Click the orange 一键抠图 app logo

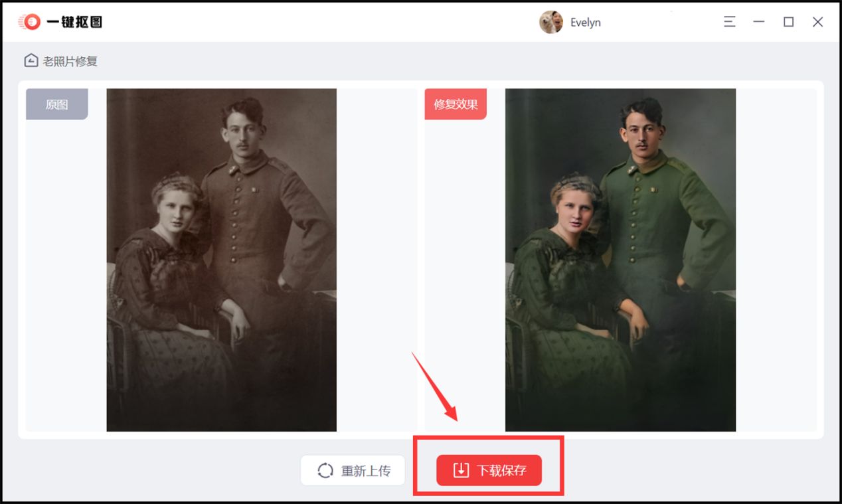(x=29, y=22)
